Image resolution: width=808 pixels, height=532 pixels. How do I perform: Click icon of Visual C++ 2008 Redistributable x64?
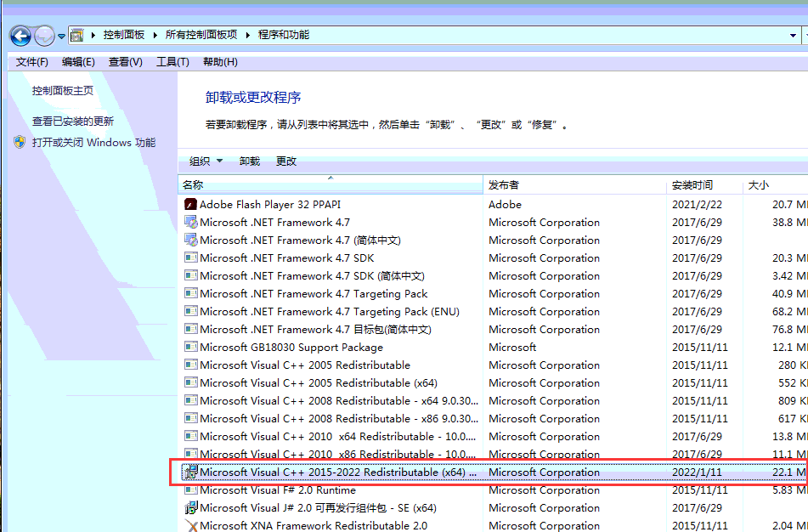pos(190,400)
